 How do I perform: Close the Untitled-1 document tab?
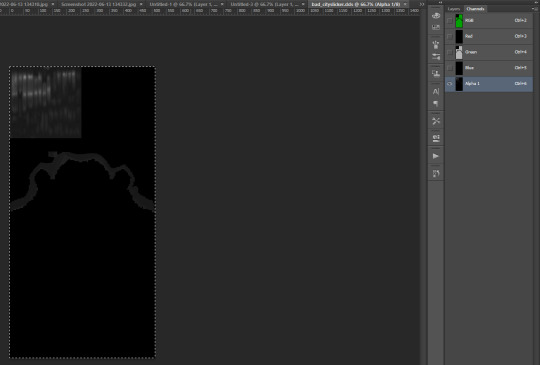point(222,4)
